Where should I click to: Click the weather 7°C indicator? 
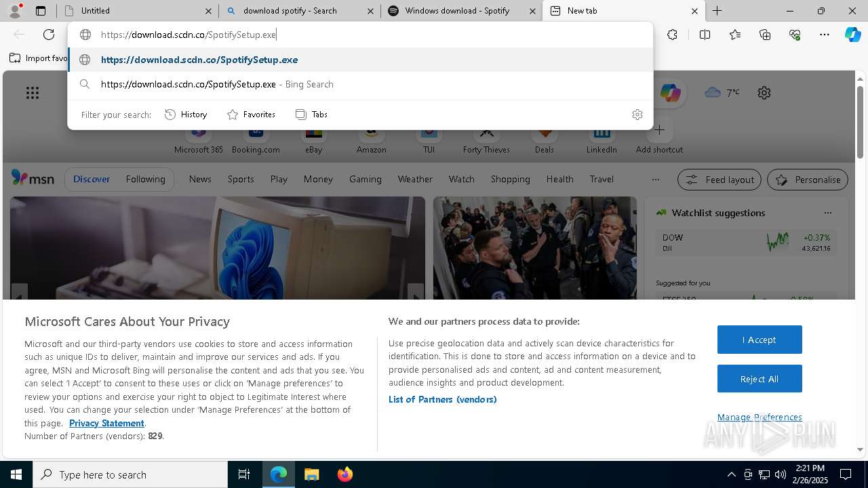(x=722, y=92)
